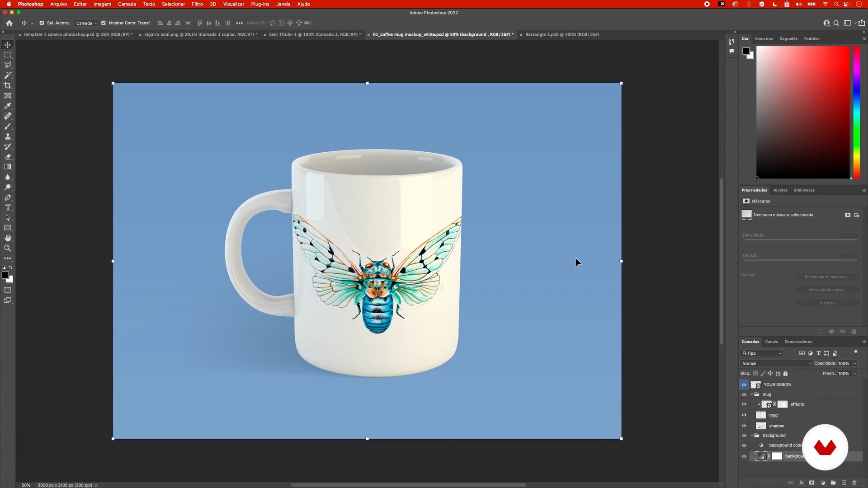Collapse the mug layer group
The image size is (868, 488).
752,394
